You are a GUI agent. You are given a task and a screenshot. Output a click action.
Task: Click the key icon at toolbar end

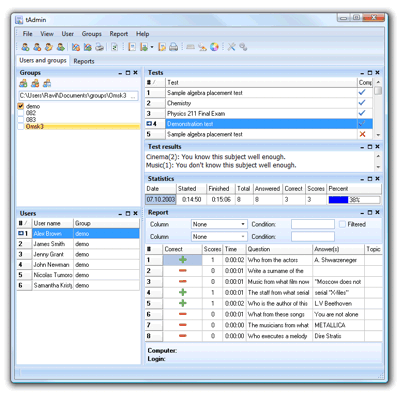point(243,47)
